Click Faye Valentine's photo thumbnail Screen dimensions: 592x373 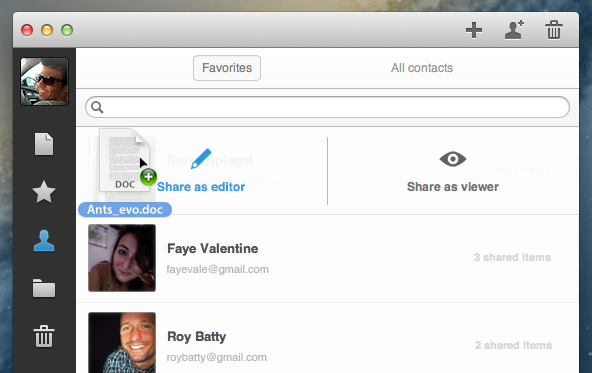pos(122,258)
